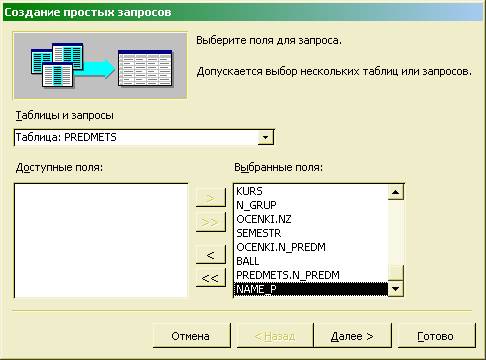Click the scrollbar thumb in selected fields list
This screenshot has width=486, height=360.
[x=396, y=273]
